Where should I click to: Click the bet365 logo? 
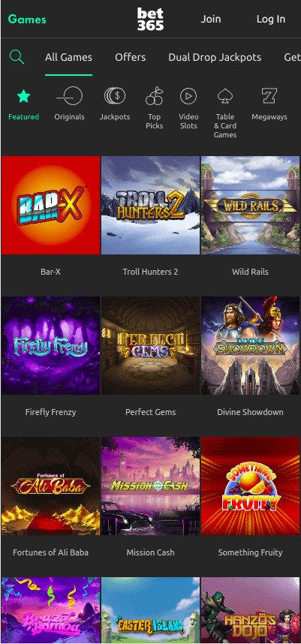150,20
